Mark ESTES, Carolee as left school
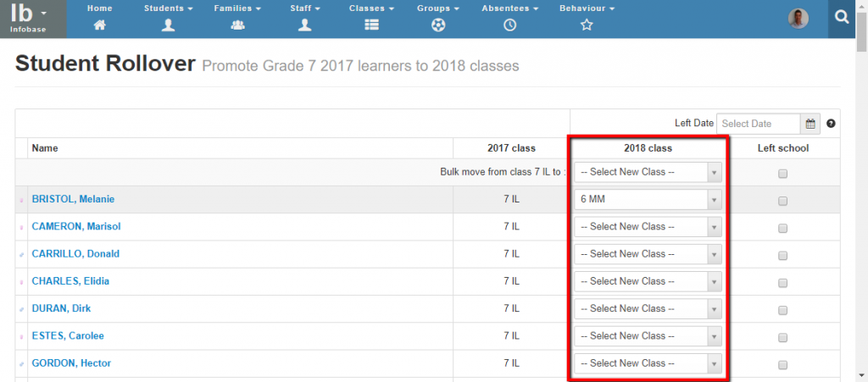This screenshot has width=868, height=382. pos(782,338)
